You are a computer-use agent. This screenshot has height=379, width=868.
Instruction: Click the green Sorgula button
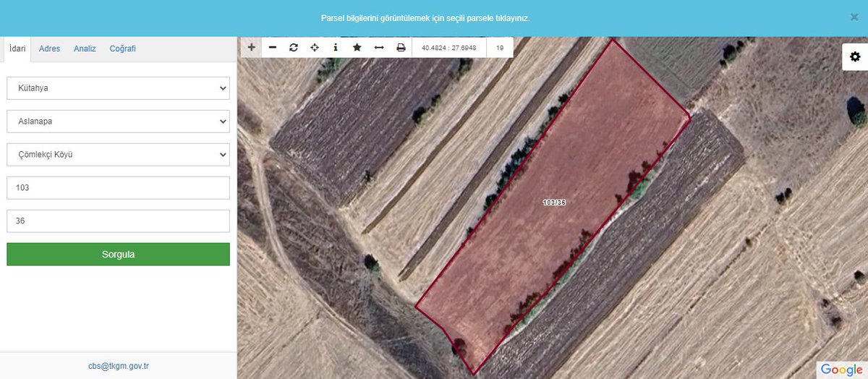118,255
